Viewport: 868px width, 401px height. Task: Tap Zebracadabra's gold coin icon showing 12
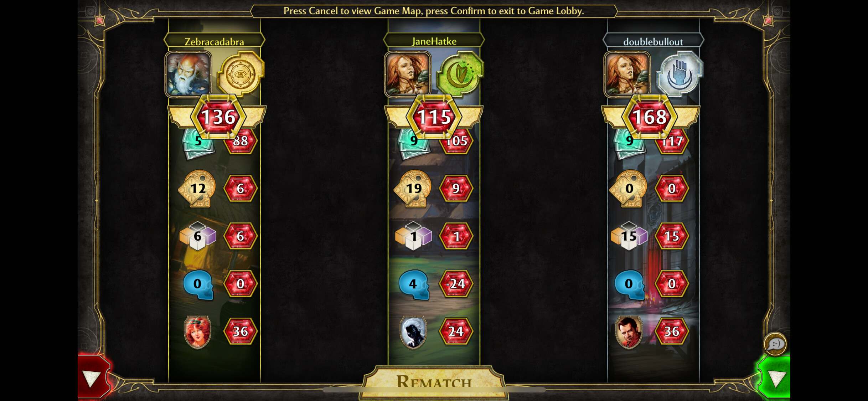tap(197, 188)
